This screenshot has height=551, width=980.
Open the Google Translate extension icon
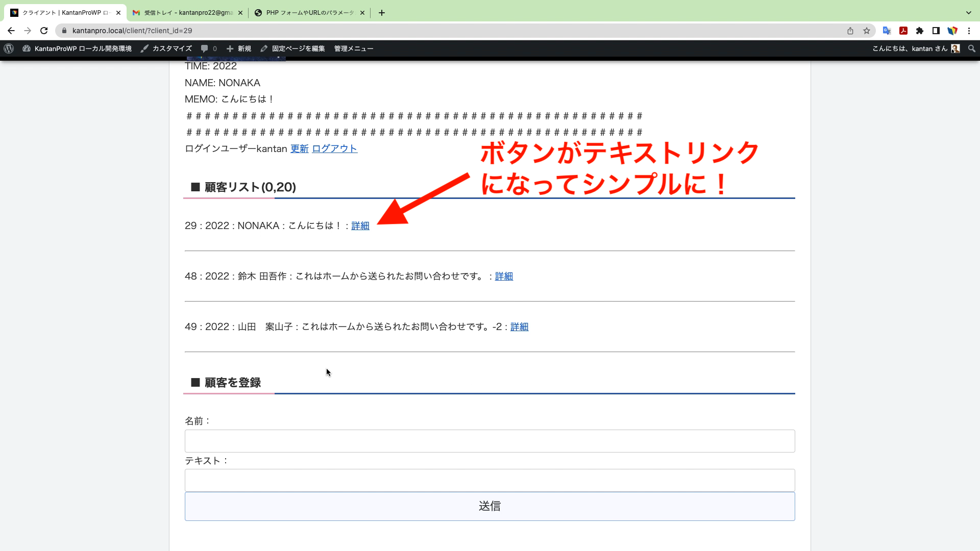pyautogui.click(x=887, y=31)
